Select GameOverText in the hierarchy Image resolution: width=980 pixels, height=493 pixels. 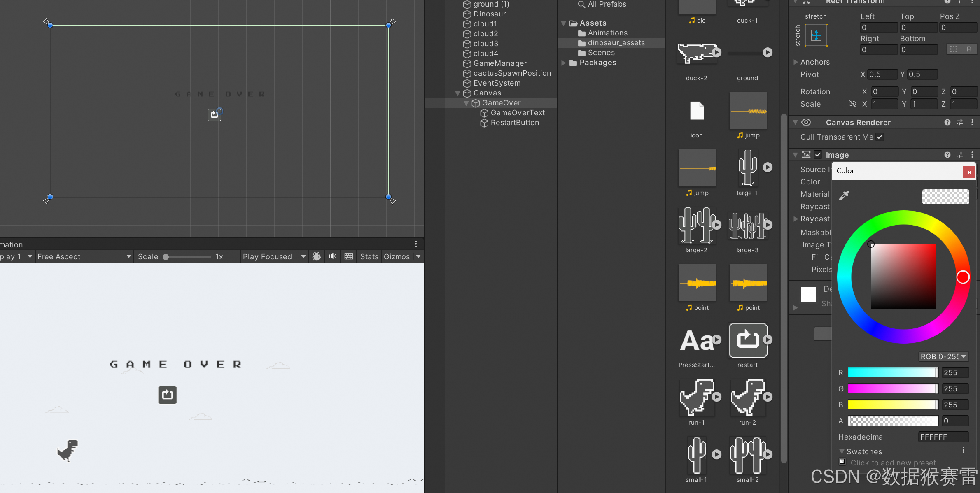tap(518, 113)
